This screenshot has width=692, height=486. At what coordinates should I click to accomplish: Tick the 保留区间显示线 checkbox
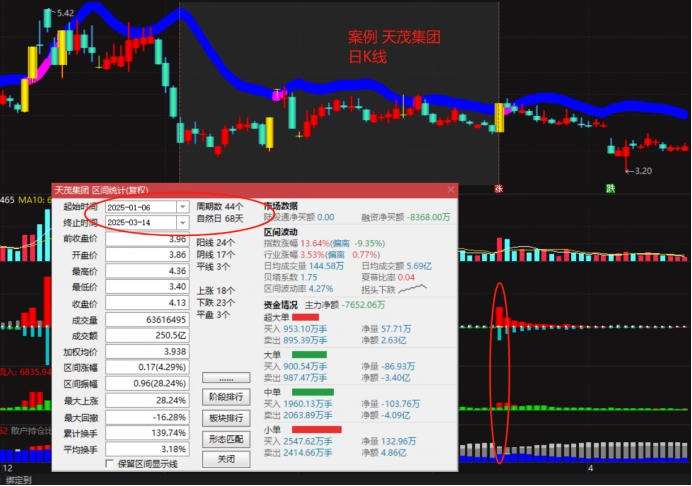(110, 463)
